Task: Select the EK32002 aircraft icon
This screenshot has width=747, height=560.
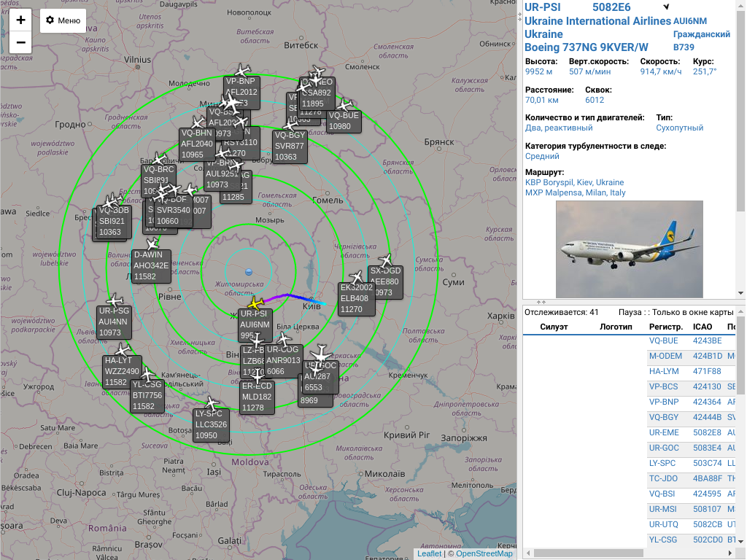Action: (x=357, y=277)
